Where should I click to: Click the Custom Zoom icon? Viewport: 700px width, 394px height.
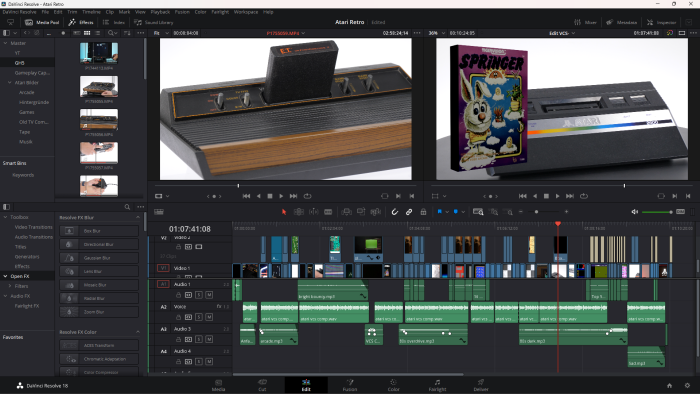pyautogui.click(x=509, y=212)
